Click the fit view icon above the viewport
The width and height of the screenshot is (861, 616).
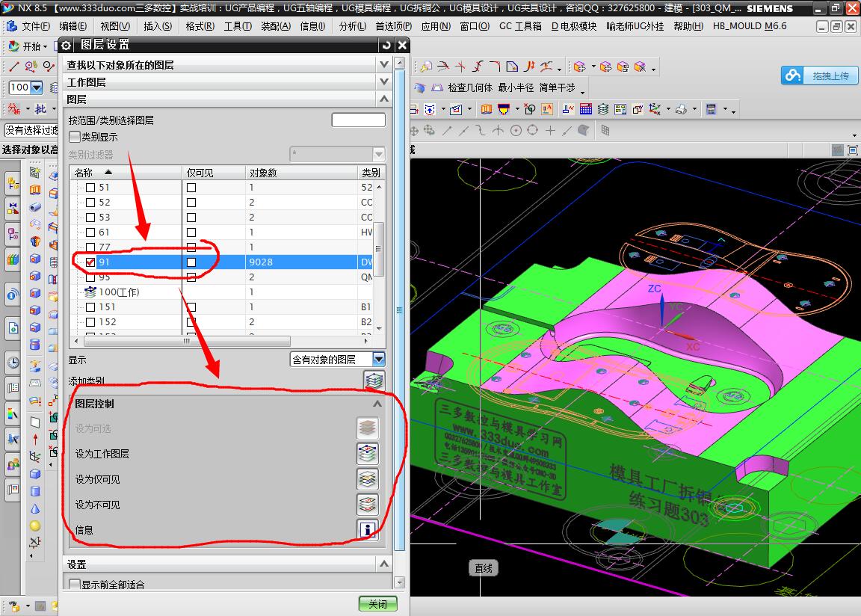point(852,150)
